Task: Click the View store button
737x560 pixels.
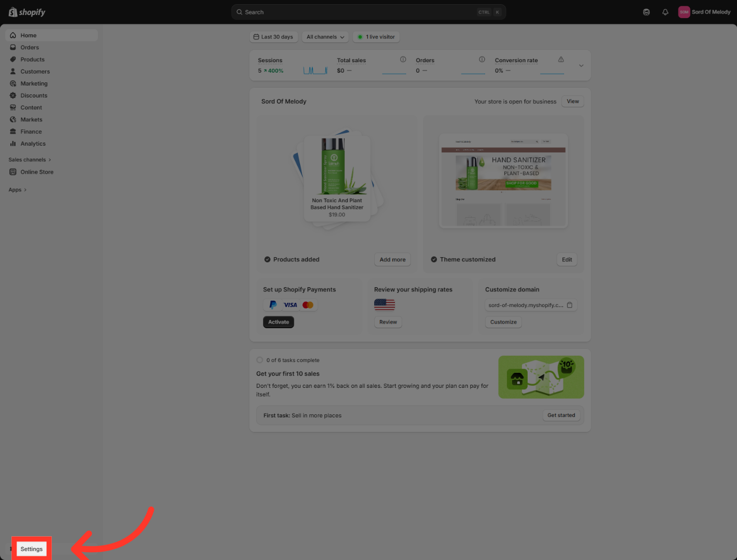Action: 573,101
